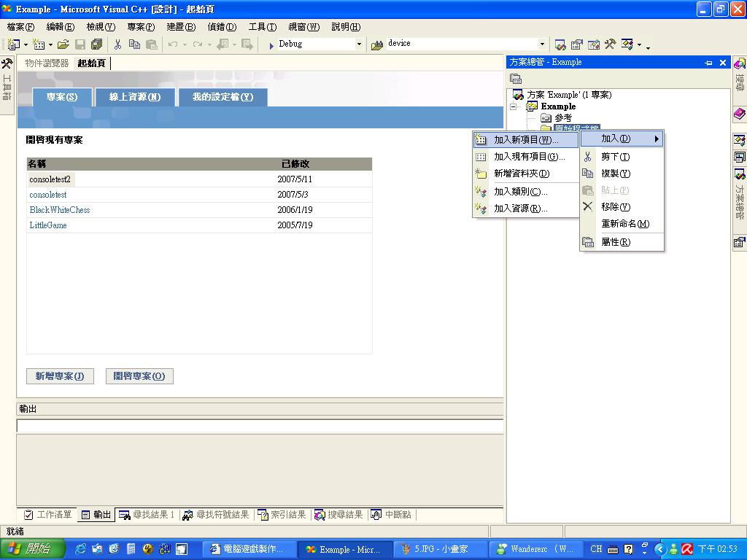Click the Solution Explorer toolbar icon
Image resolution: width=747 pixels, height=560 pixels.
[x=560, y=44]
